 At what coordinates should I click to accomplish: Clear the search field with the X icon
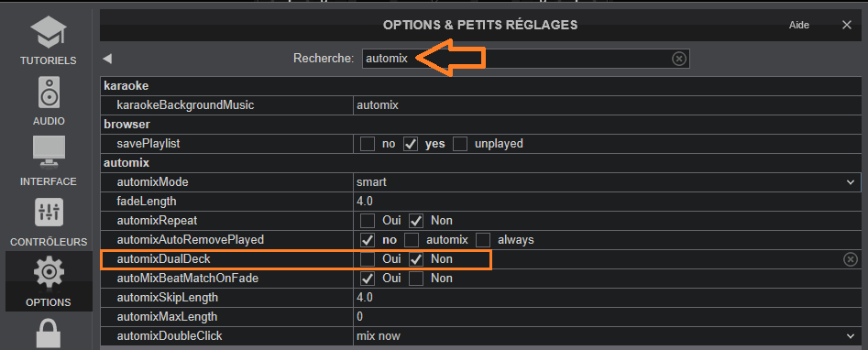[x=679, y=59]
